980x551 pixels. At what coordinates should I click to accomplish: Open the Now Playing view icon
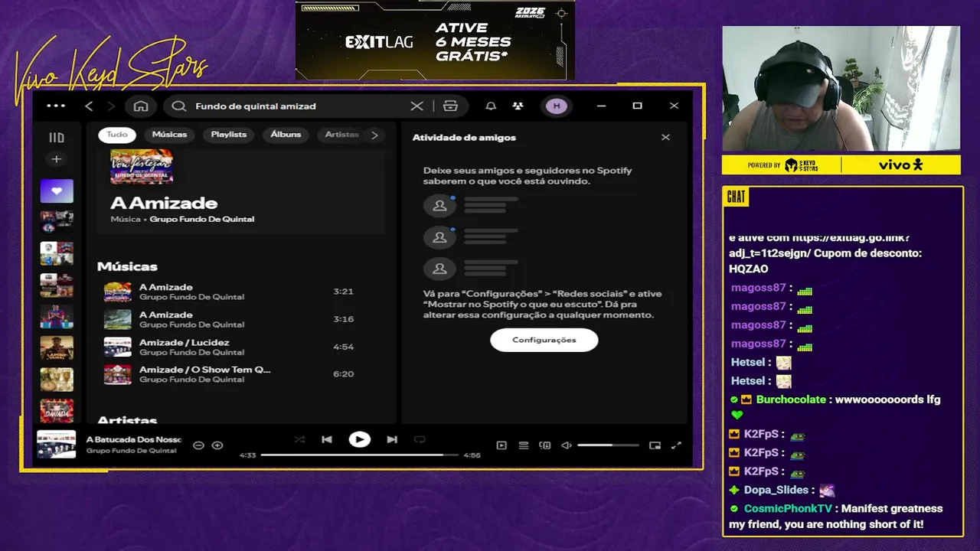coord(501,445)
